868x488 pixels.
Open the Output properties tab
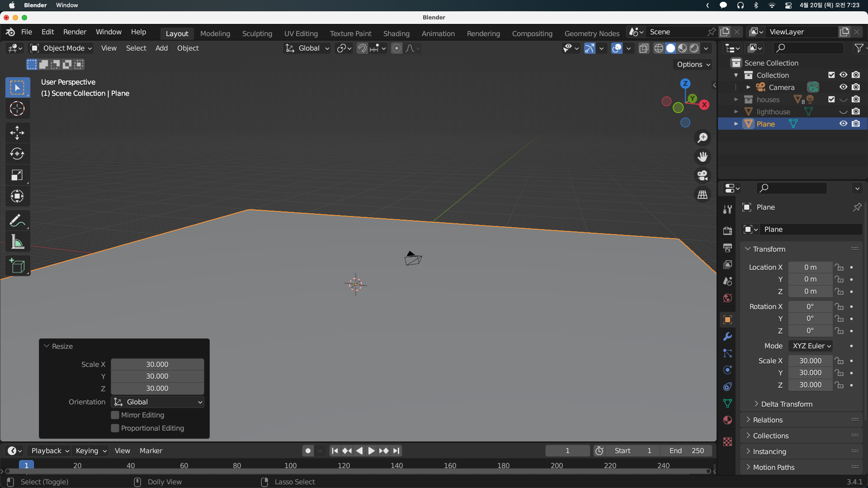point(727,248)
